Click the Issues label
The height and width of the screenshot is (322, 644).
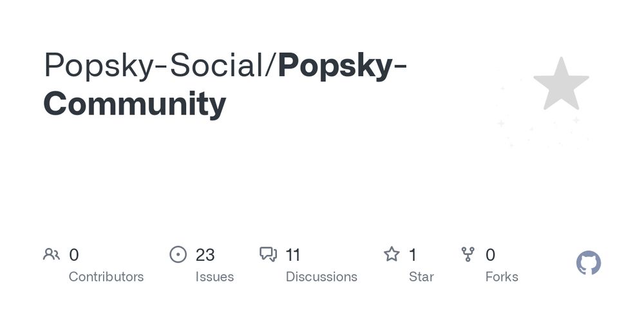click(x=214, y=277)
